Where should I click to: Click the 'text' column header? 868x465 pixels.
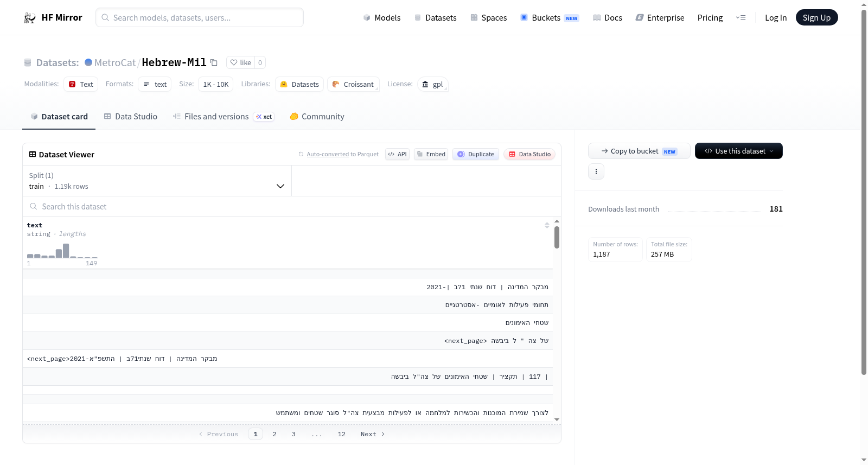click(x=35, y=225)
